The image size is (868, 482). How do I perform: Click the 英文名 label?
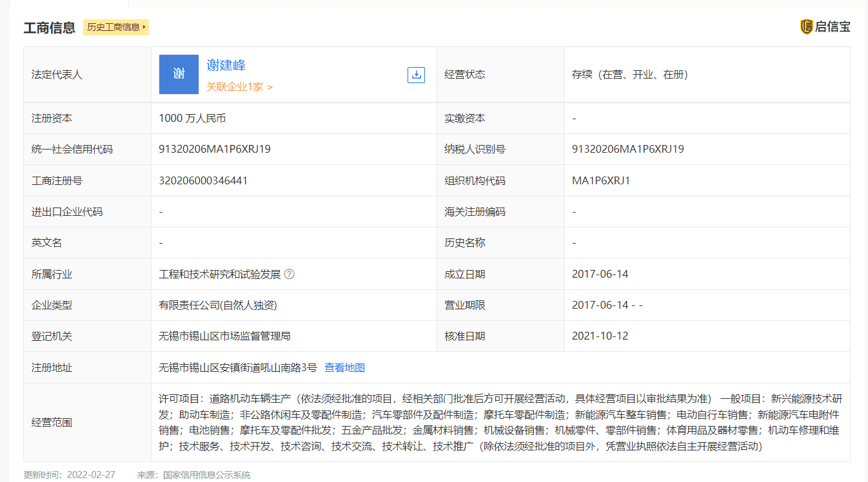pyautogui.click(x=46, y=242)
